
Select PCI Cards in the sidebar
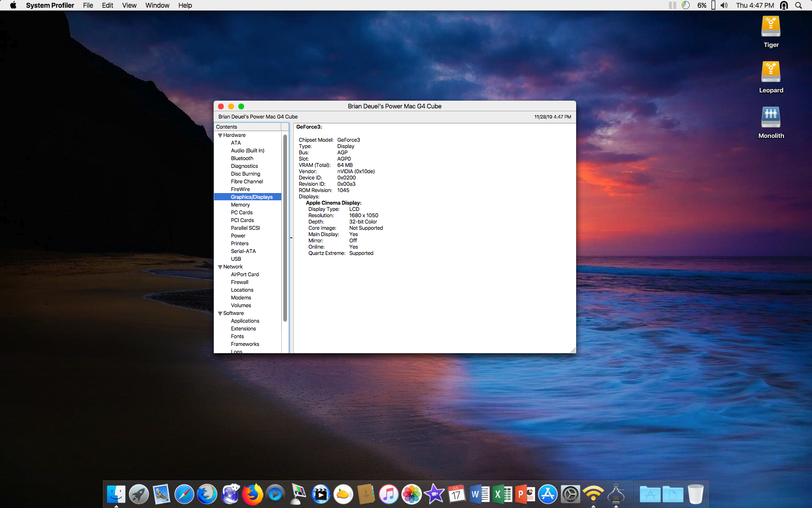[242, 220]
